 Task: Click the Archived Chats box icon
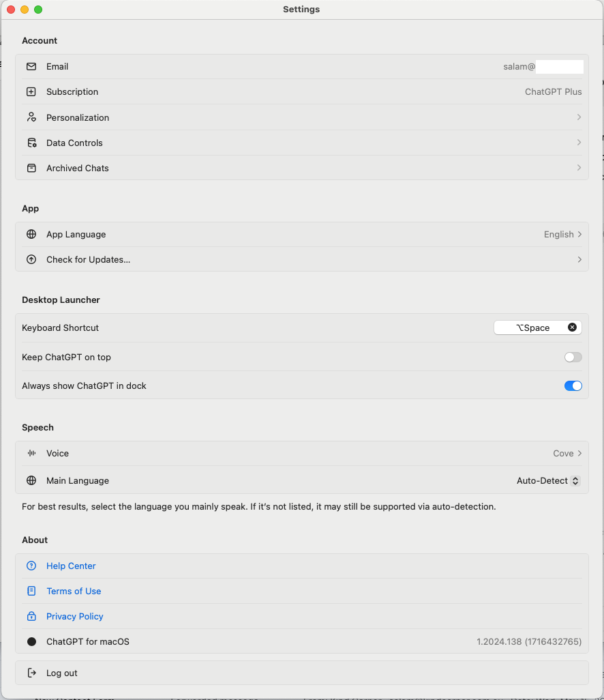[31, 168]
